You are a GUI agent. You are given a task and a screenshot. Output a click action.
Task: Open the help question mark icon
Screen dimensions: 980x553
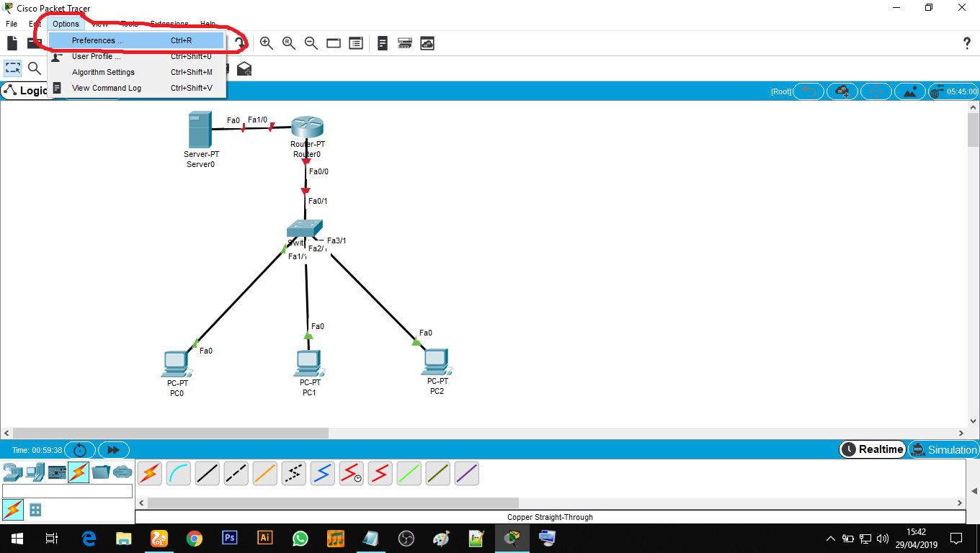[x=967, y=43]
